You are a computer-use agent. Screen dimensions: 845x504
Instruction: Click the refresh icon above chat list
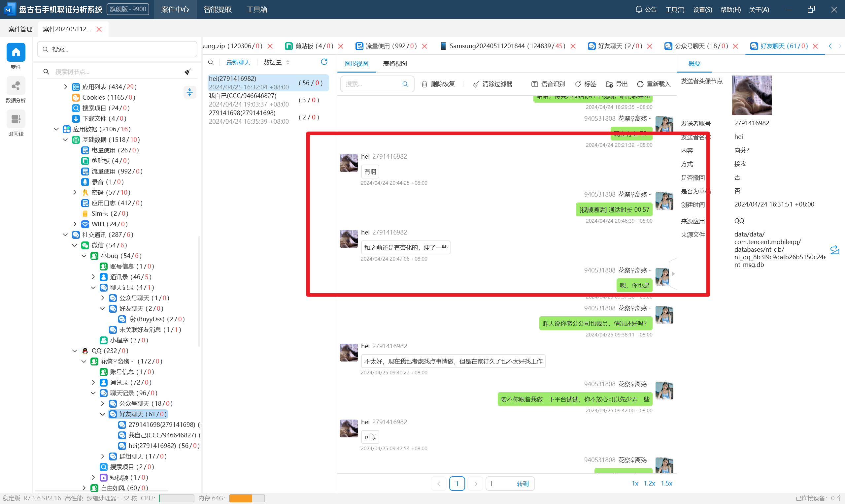coord(324,62)
